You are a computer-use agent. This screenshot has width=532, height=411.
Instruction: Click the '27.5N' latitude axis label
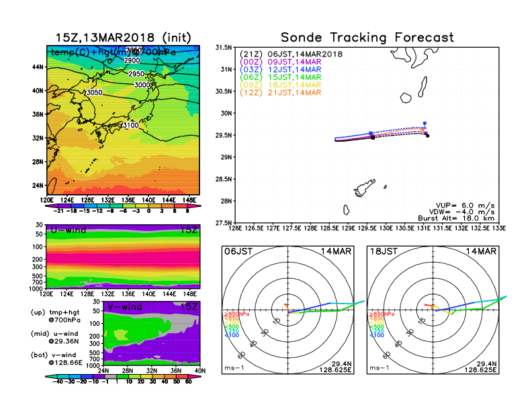click(x=224, y=223)
